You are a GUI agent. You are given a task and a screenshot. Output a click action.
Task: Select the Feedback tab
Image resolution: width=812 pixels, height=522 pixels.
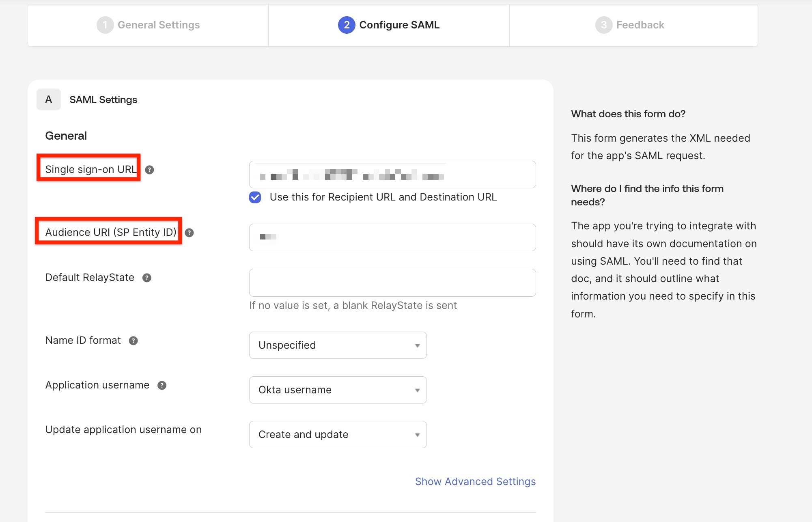tap(640, 25)
